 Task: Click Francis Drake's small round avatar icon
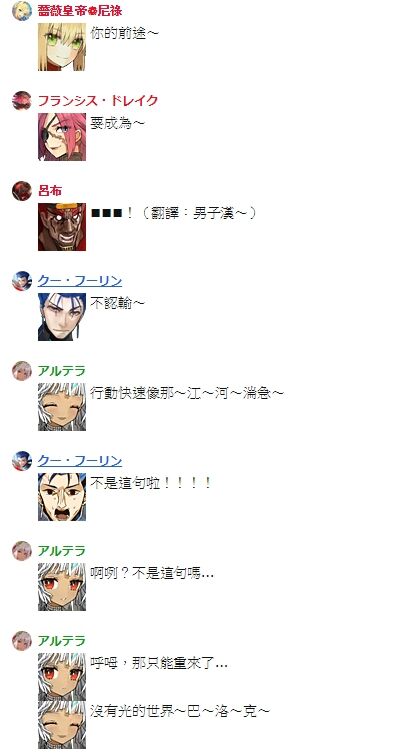22,100
